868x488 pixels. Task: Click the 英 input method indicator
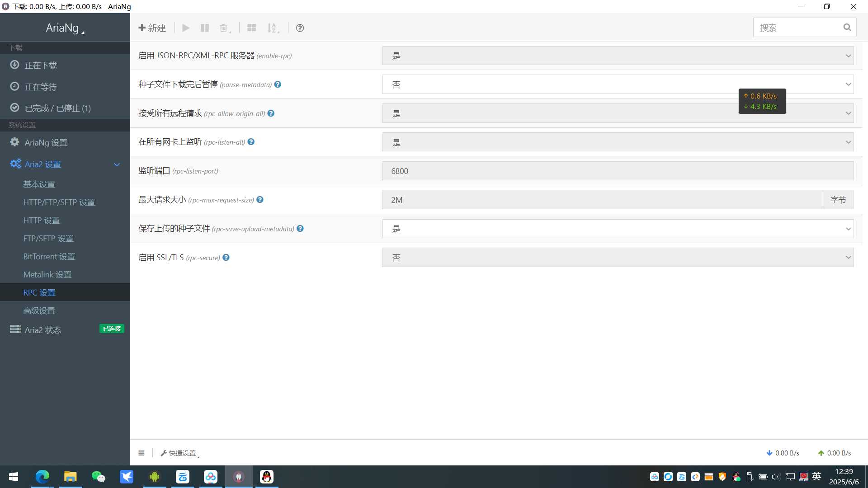[x=816, y=477]
